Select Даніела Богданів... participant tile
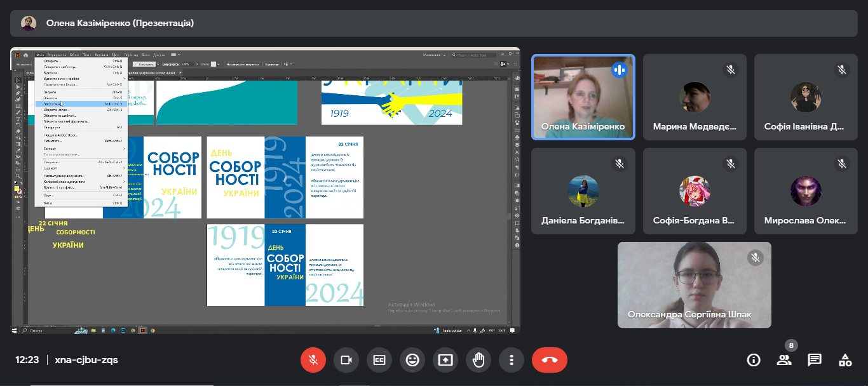This screenshot has height=386, width=868. (583, 191)
